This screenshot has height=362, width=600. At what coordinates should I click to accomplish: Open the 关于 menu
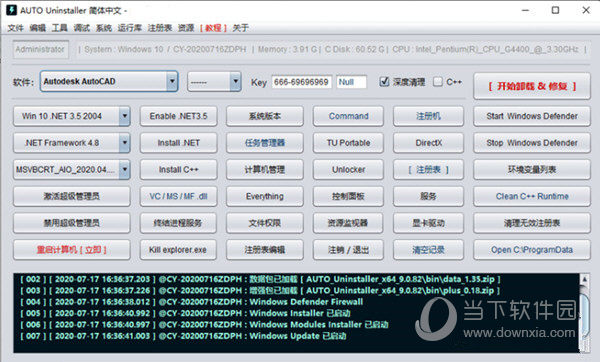pos(241,28)
